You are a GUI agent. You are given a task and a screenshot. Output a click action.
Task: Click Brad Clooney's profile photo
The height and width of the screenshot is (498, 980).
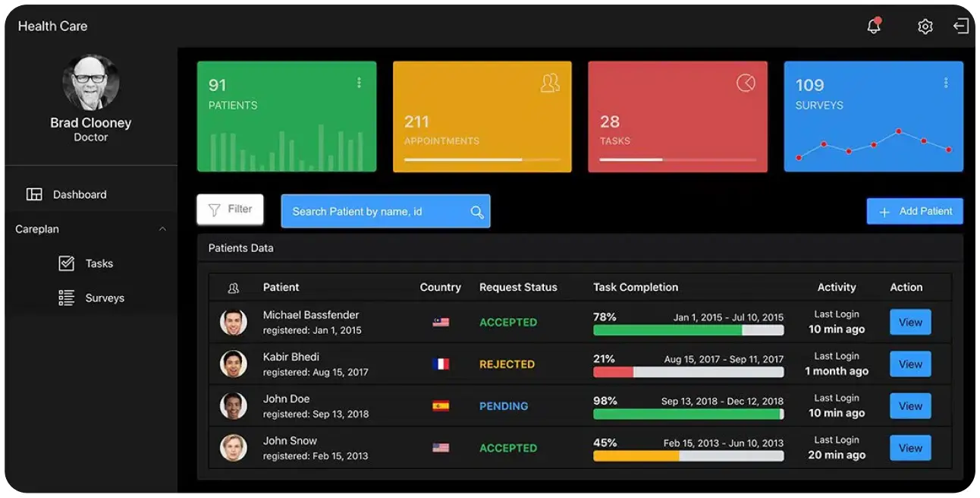91,82
